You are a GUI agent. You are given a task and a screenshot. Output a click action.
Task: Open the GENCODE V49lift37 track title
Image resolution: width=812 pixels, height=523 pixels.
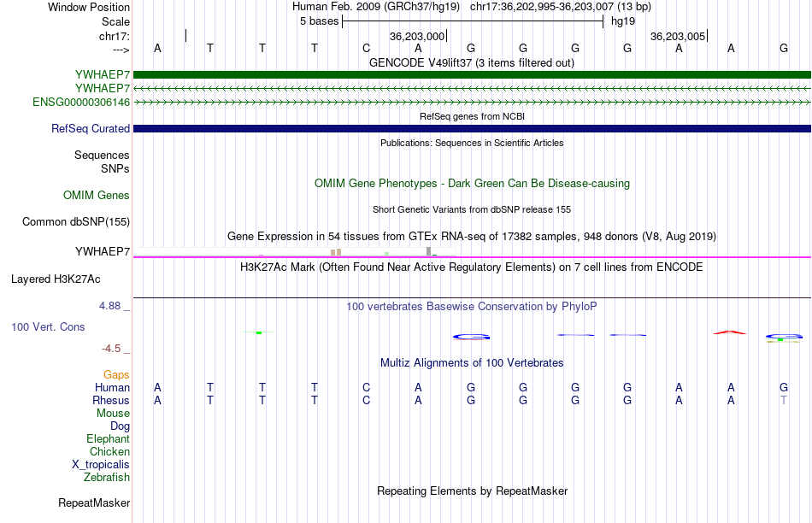472,62
